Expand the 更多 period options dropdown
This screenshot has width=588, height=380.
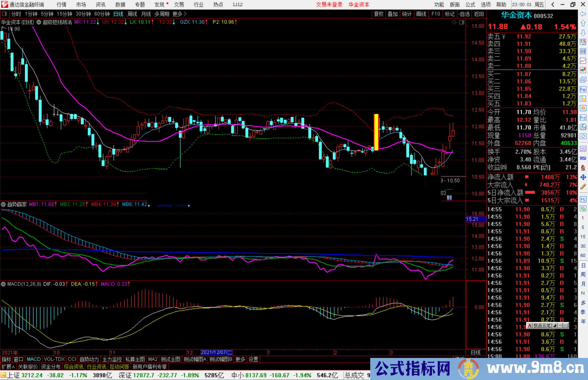pyautogui.click(x=179, y=14)
